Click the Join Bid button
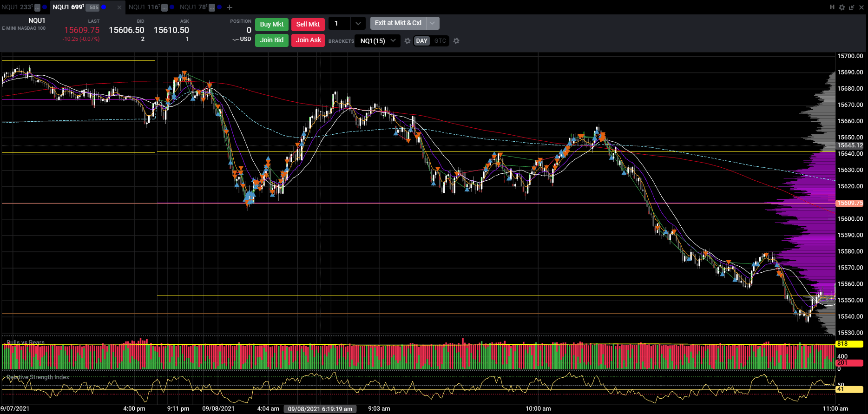 pos(272,40)
